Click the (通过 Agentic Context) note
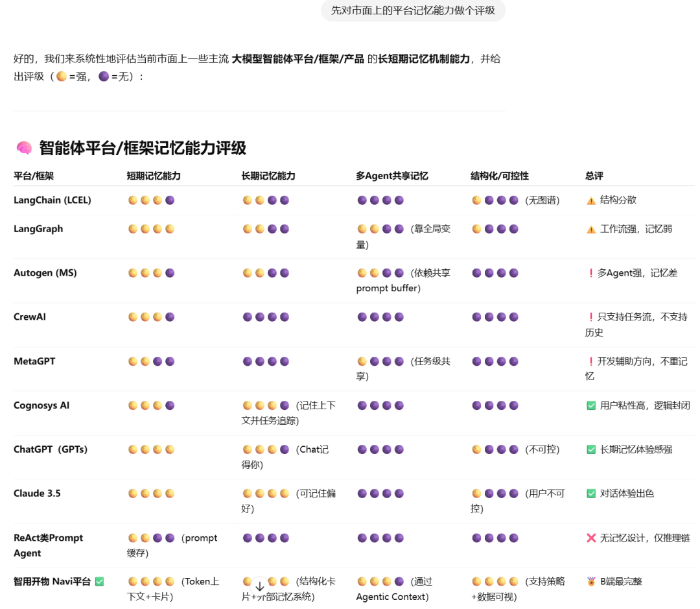The image size is (700, 609). click(x=394, y=589)
